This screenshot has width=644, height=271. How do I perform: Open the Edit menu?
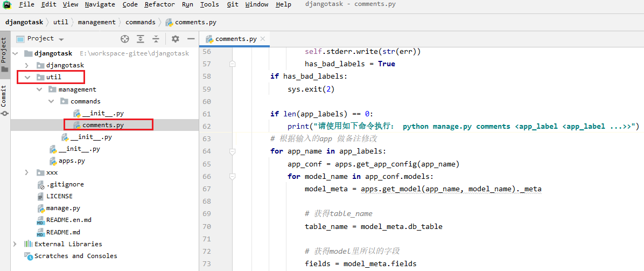click(x=49, y=4)
